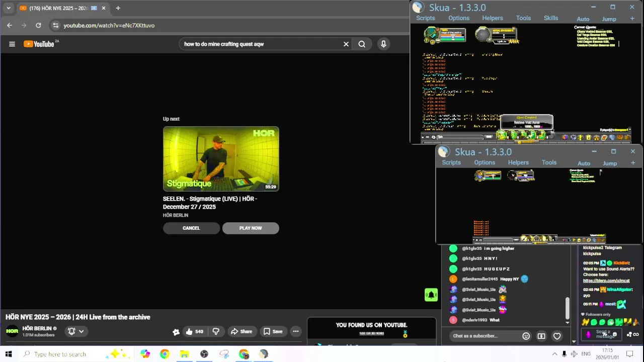Open Options menu in top Skua window
Image resolution: width=644 pixels, height=362 pixels.
pyautogui.click(x=459, y=18)
